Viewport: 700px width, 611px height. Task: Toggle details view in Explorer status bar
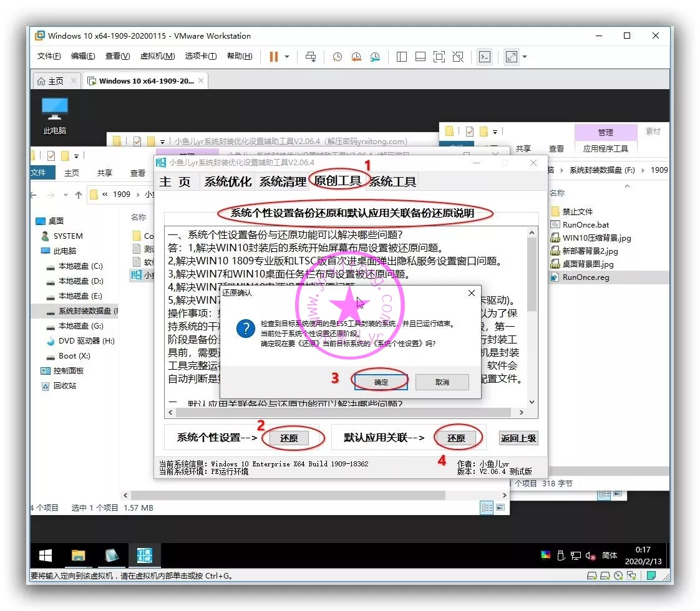486,508
